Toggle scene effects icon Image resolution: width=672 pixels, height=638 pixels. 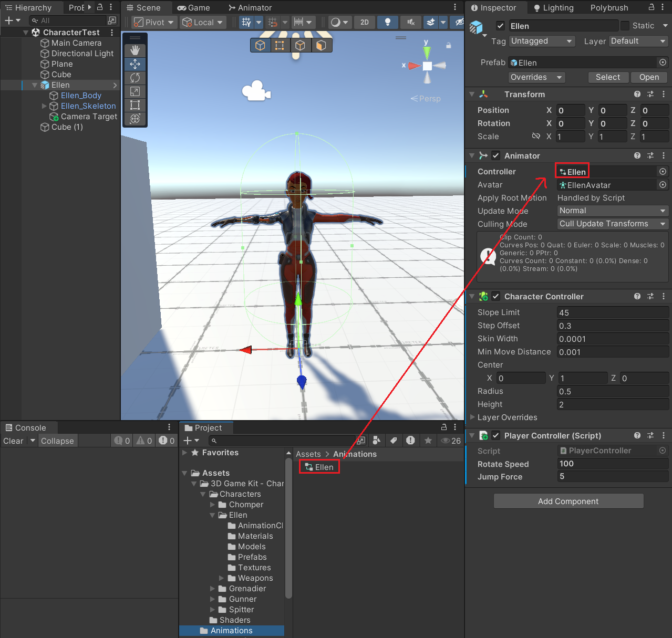[x=431, y=22]
